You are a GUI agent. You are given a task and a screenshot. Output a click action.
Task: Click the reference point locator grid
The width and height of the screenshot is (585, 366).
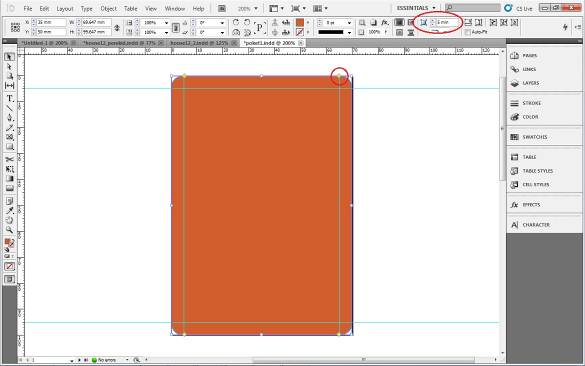click(x=15, y=27)
